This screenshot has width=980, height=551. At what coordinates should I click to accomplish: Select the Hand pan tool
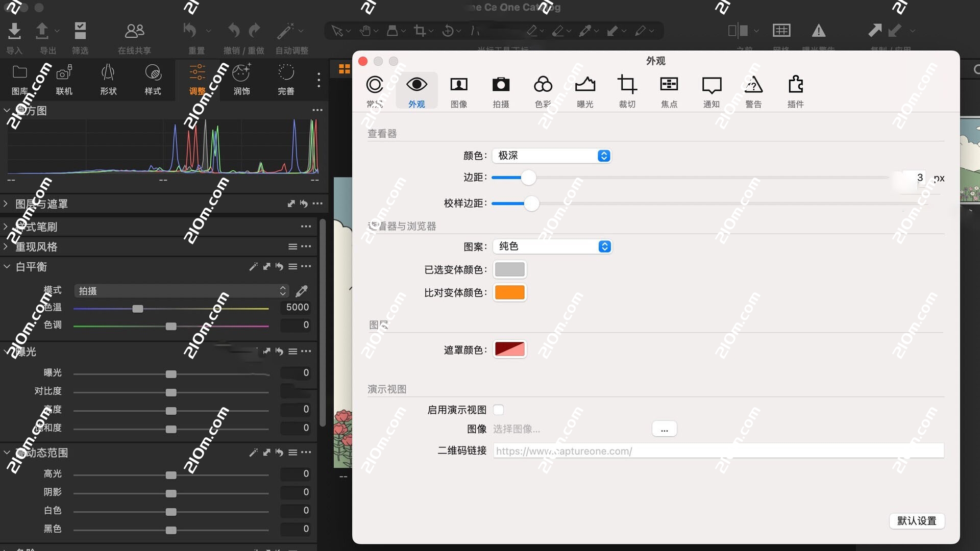point(365,31)
